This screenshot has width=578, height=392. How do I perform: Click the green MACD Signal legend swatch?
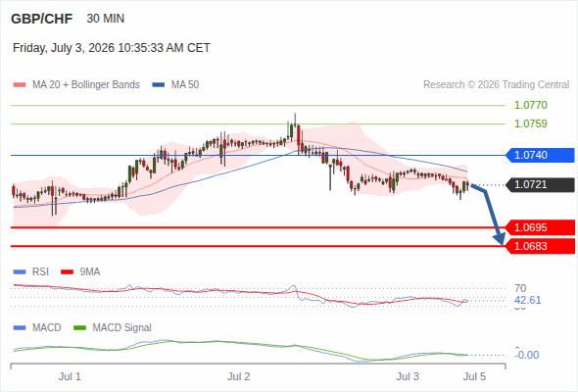point(79,328)
